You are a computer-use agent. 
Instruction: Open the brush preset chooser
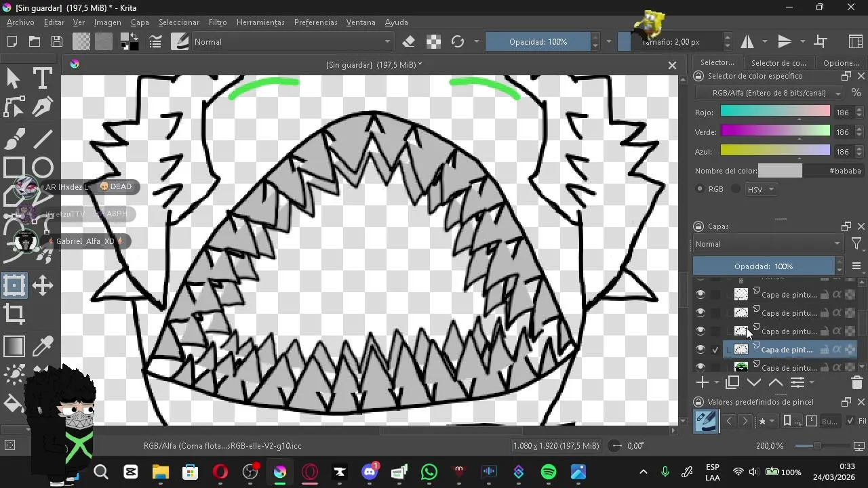(180, 41)
